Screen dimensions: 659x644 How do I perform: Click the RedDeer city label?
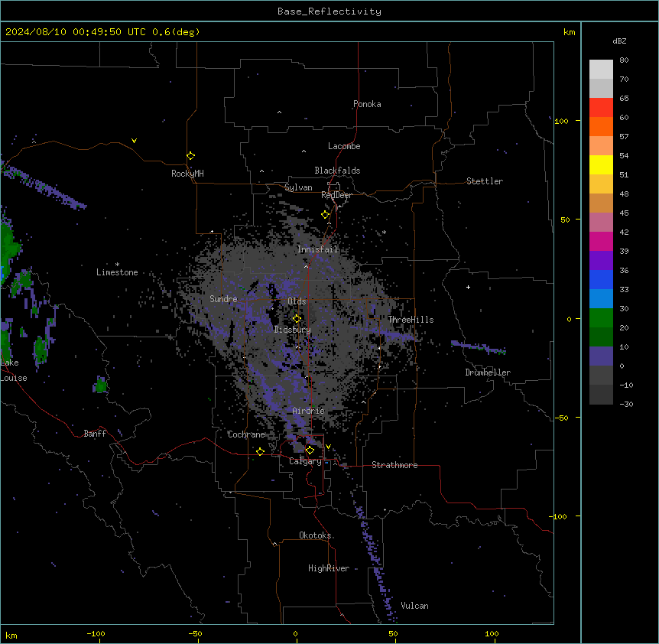click(x=336, y=195)
